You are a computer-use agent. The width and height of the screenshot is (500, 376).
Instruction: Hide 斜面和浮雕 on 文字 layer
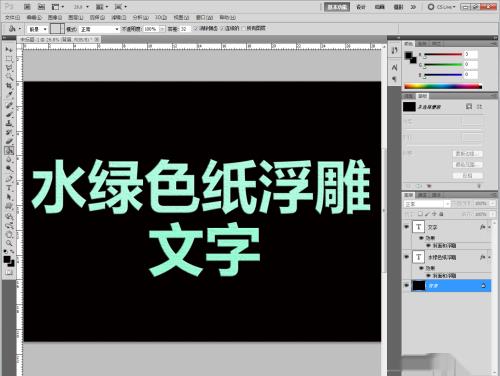point(429,245)
